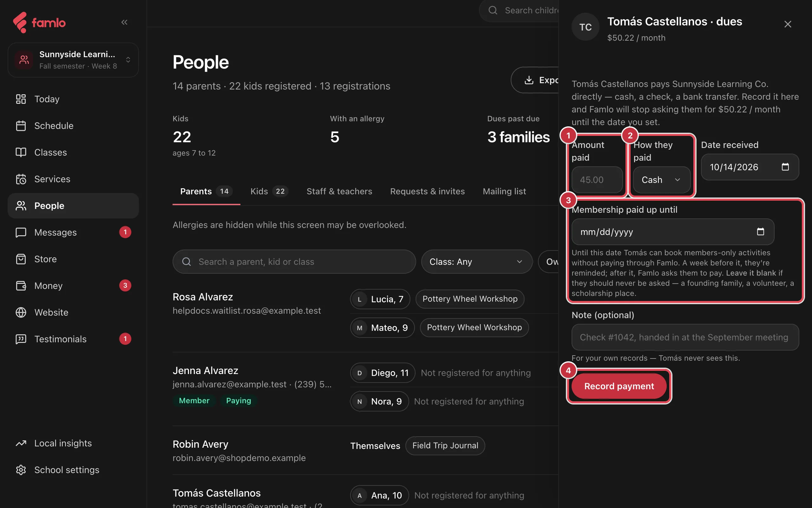Open Messages in the sidebar
The image size is (812, 508).
[x=73, y=232]
